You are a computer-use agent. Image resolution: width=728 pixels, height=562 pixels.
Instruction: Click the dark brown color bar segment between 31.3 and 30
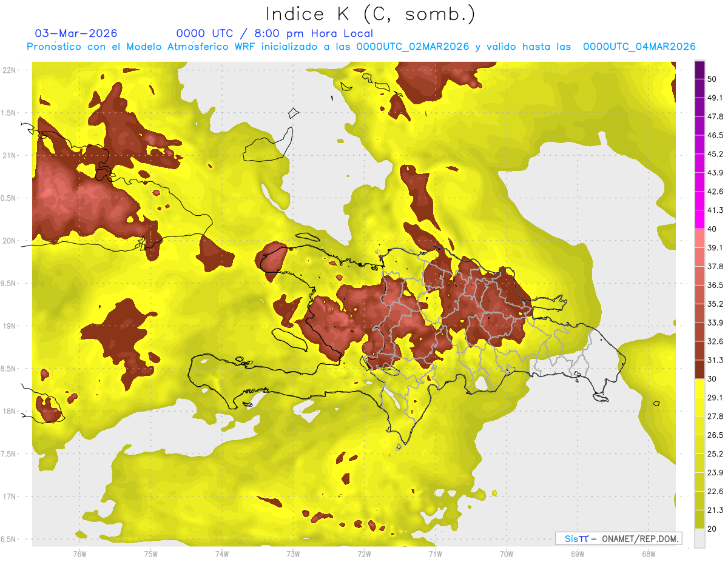700,369
